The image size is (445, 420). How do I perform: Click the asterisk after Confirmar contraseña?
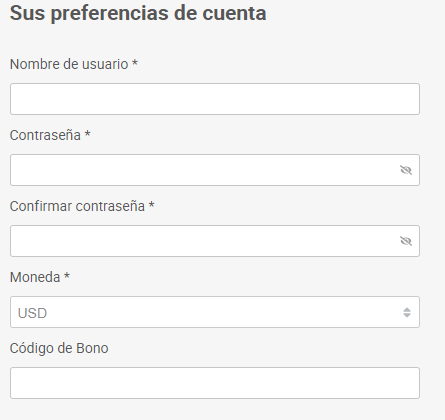point(151,205)
